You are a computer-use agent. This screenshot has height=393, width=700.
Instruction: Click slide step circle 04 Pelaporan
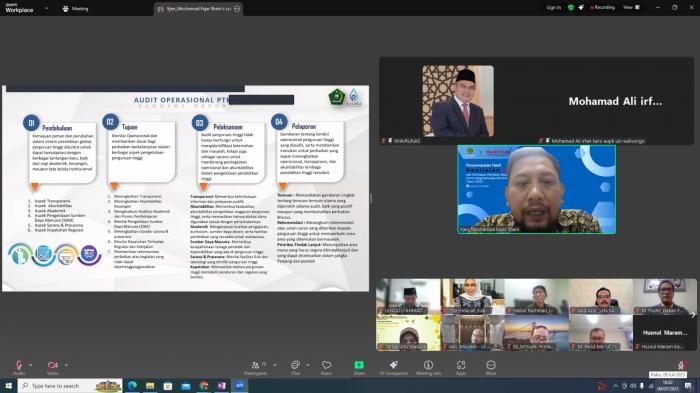pos(279,121)
